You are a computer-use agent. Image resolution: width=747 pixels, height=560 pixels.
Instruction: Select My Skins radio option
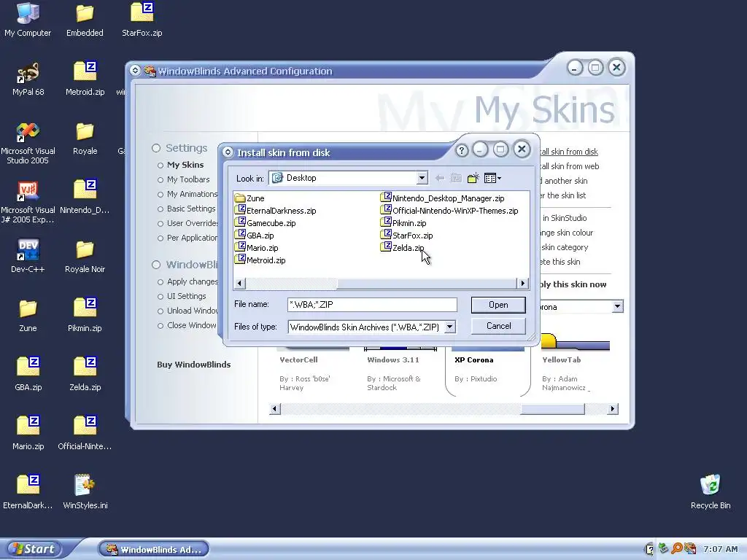point(181,165)
